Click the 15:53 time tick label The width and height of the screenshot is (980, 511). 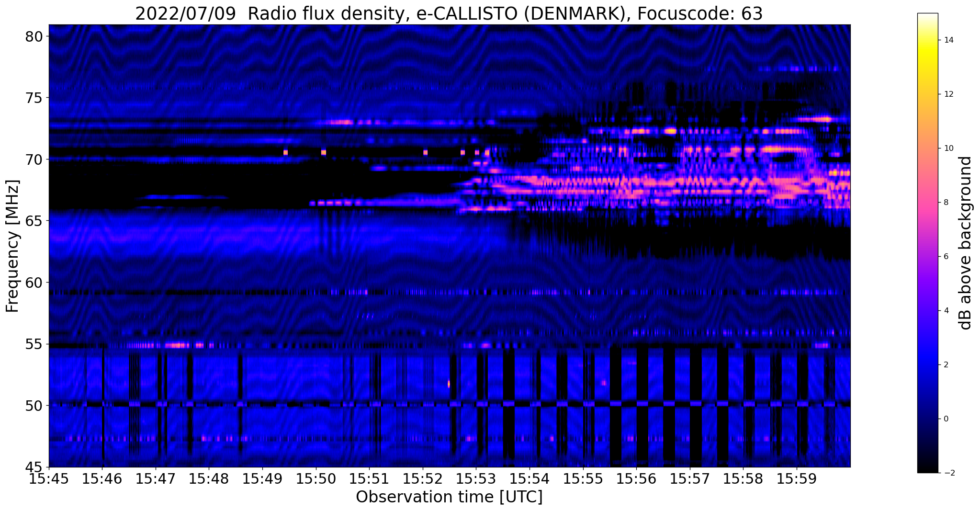tap(476, 479)
